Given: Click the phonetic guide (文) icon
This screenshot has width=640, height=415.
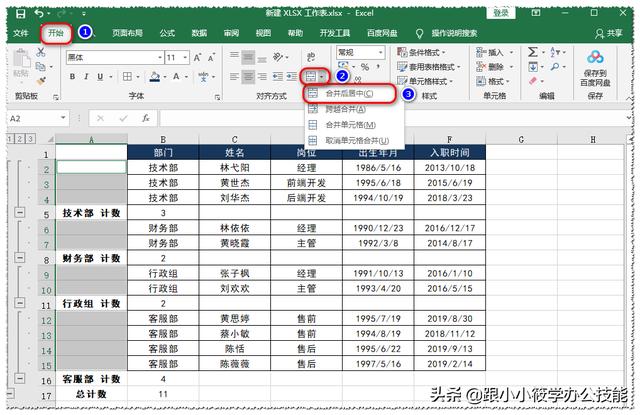Looking at the screenshot, I should point(203,76).
